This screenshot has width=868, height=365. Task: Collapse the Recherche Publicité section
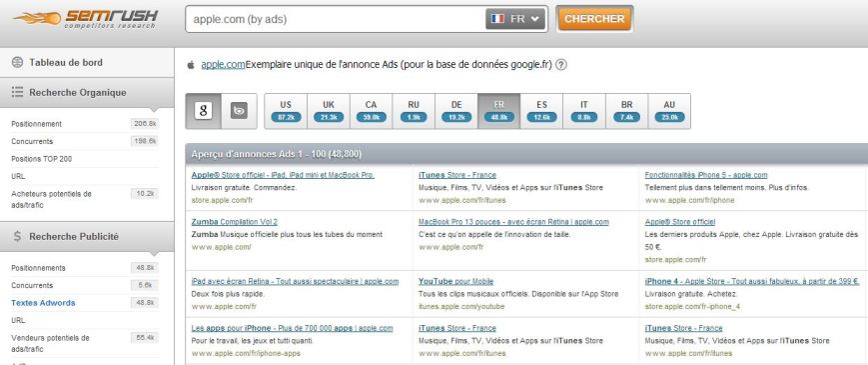tap(87, 237)
